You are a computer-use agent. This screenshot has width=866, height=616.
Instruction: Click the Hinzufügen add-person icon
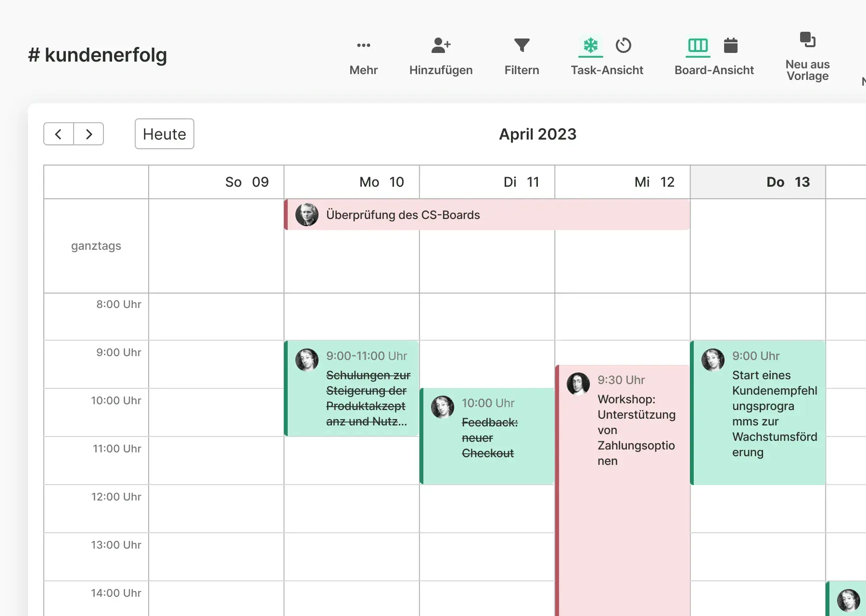pos(441,46)
